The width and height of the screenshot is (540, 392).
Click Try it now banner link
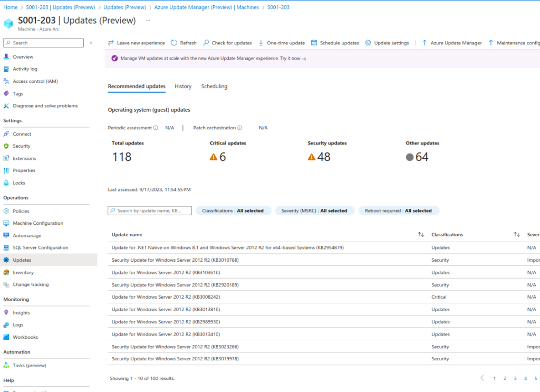[293, 59]
